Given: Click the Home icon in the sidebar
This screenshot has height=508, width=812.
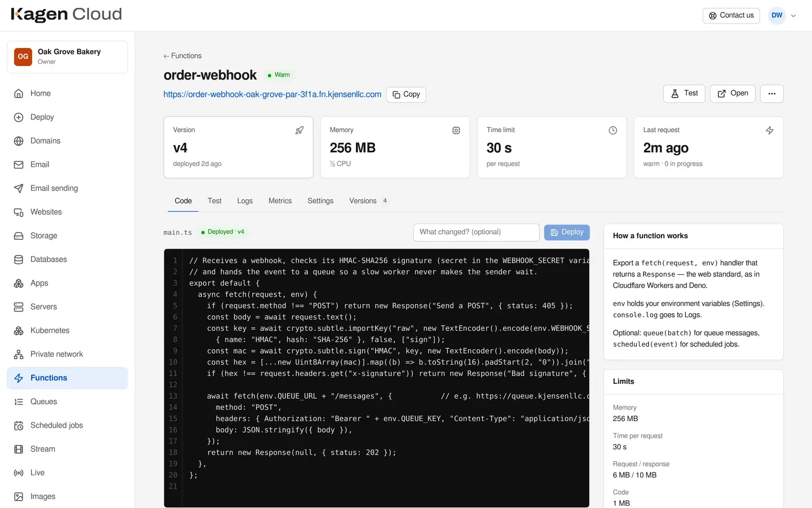Looking at the screenshot, I should pos(19,94).
